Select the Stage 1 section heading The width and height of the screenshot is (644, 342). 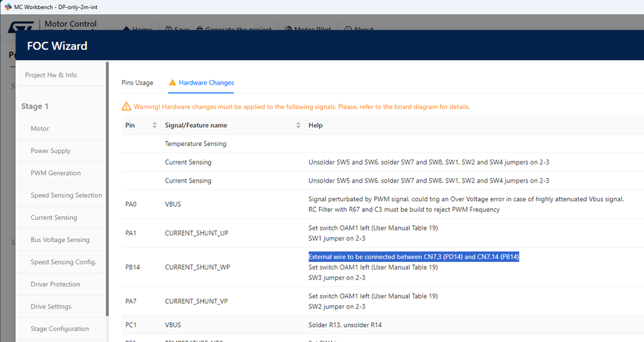point(35,106)
